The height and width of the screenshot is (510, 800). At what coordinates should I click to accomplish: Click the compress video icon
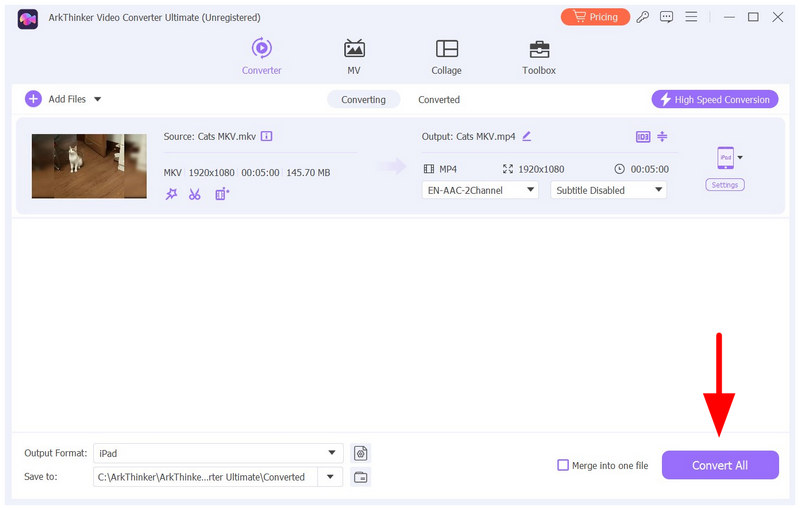(662, 136)
